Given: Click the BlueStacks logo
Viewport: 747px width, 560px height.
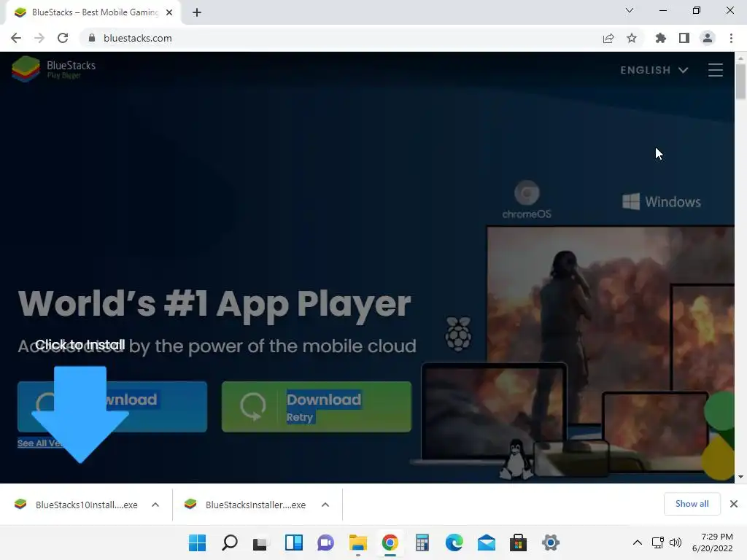Looking at the screenshot, I should 53,69.
